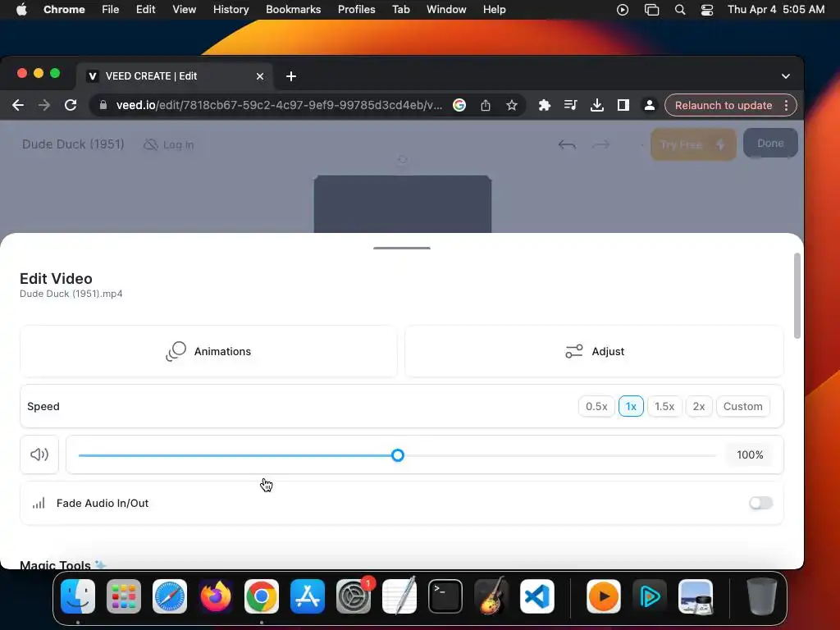Open the Trash in the dock
The image size is (840, 630).
762,596
